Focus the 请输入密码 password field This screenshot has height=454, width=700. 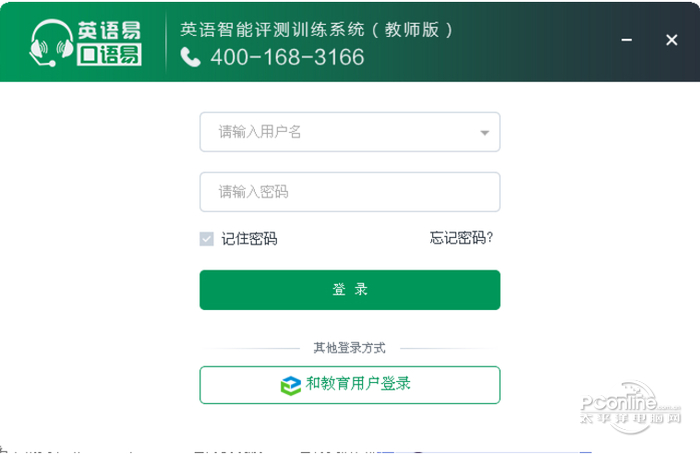pos(349,191)
